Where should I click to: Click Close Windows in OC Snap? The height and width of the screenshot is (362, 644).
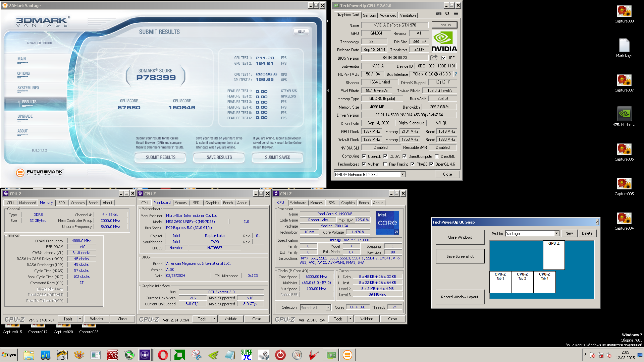coord(460,237)
